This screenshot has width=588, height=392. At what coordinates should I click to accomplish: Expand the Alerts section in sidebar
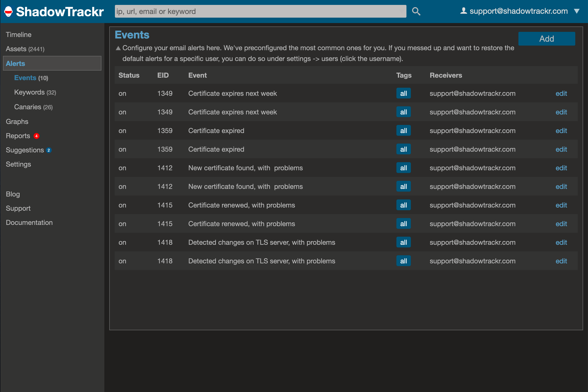tap(15, 63)
